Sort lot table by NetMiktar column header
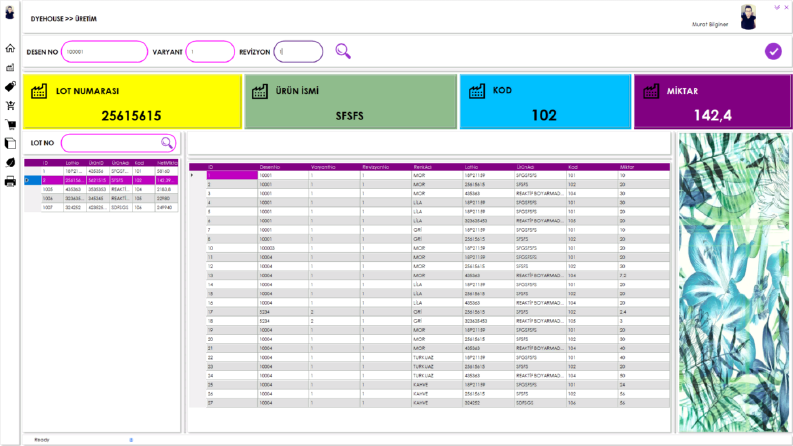This screenshot has height=446, width=793. [x=167, y=163]
